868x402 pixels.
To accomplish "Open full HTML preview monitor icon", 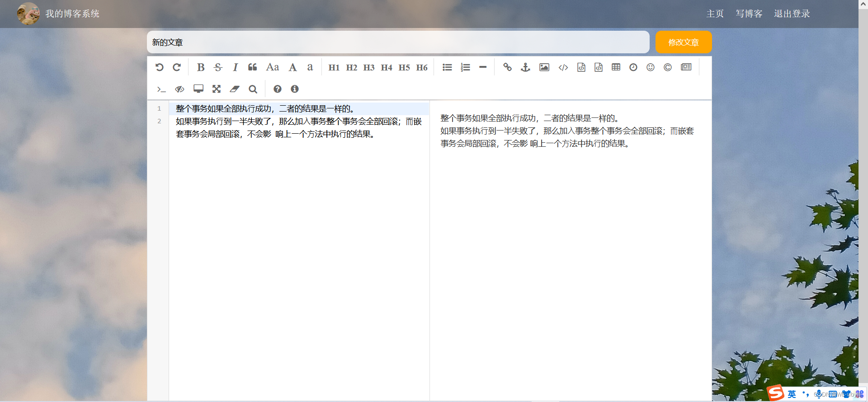I will coord(198,89).
